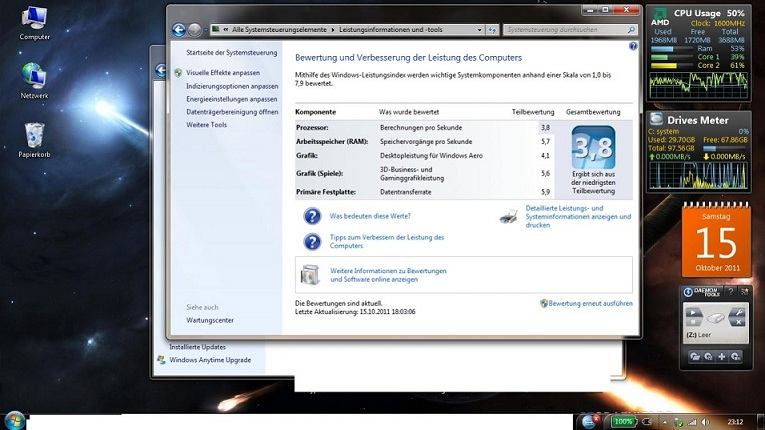Open Visuelle Effekte anpassen
This screenshot has width=765, height=430.
222,73
